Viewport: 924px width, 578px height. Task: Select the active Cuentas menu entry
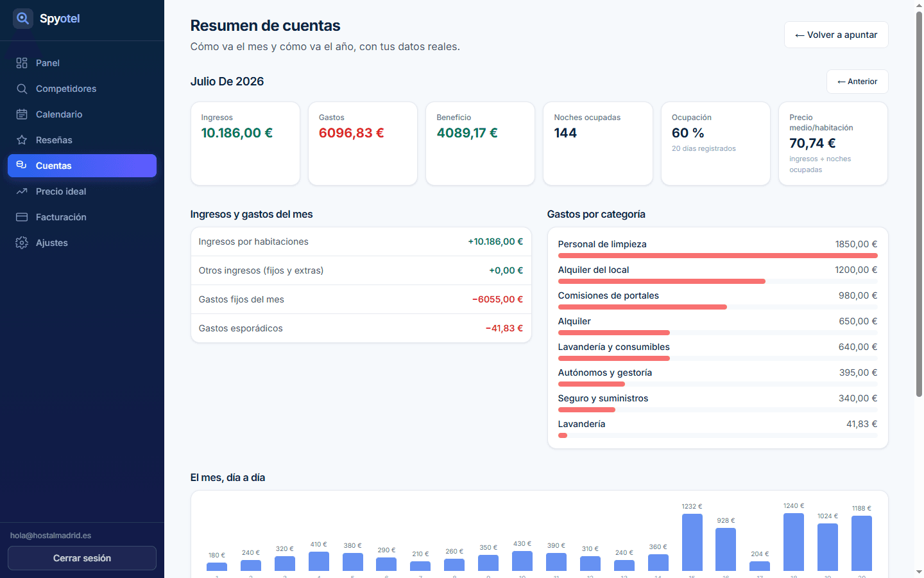(x=82, y=166)
